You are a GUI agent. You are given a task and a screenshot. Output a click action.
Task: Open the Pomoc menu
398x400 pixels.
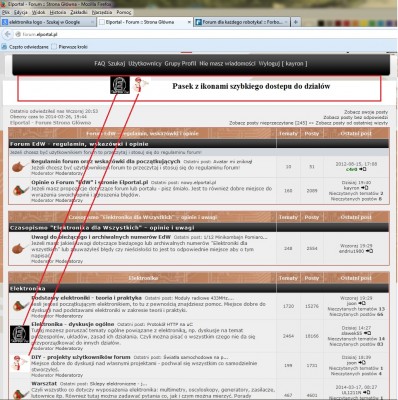coord(124,12)
